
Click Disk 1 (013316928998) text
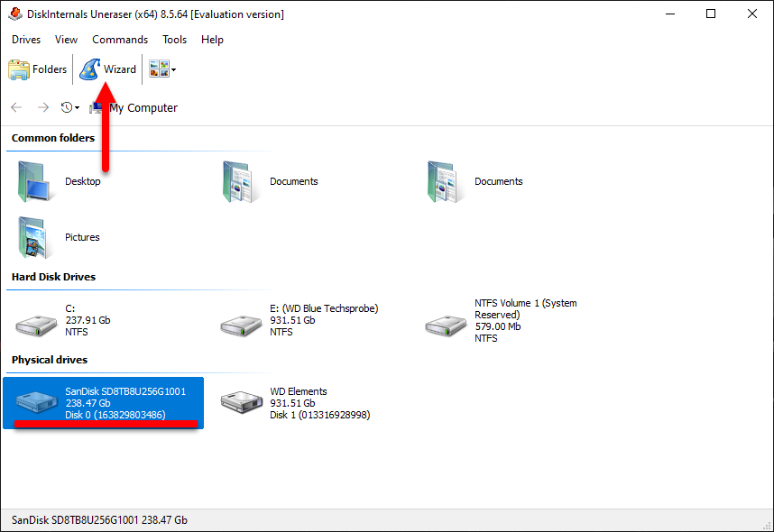click(319, 415)
